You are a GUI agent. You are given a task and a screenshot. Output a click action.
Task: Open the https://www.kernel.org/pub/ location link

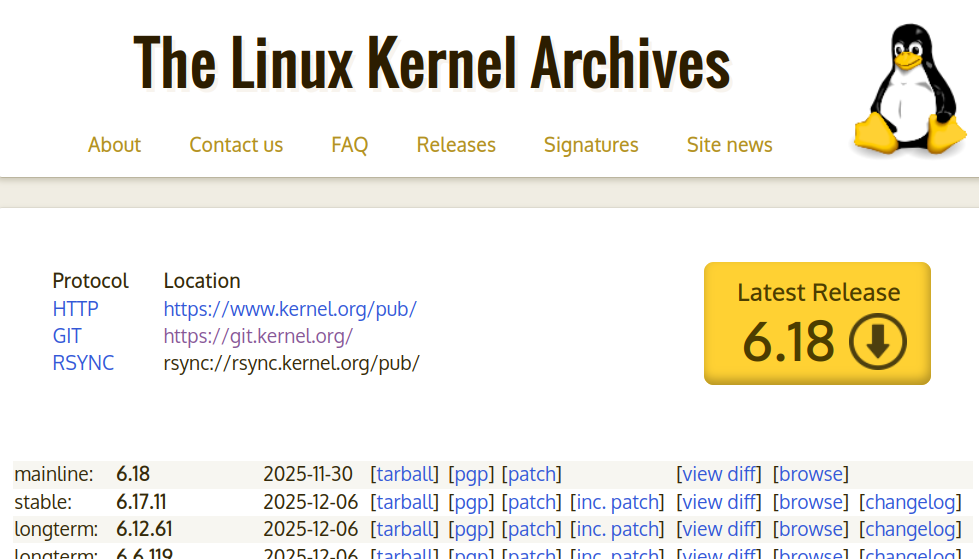tap(290, 309)
